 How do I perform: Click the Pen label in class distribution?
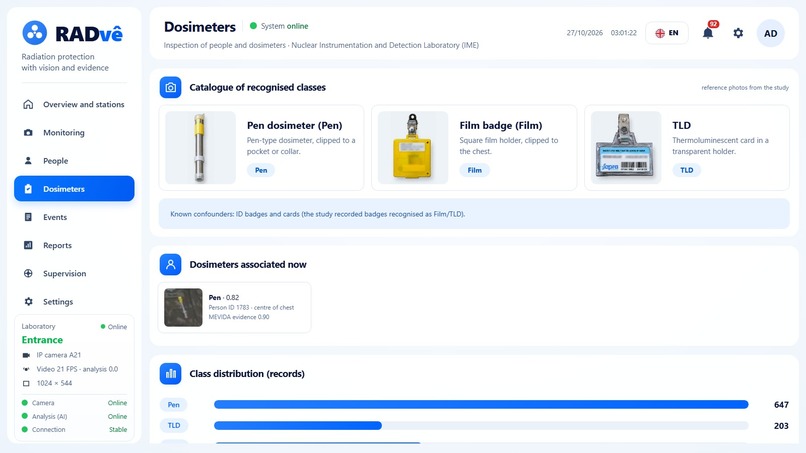174,405
